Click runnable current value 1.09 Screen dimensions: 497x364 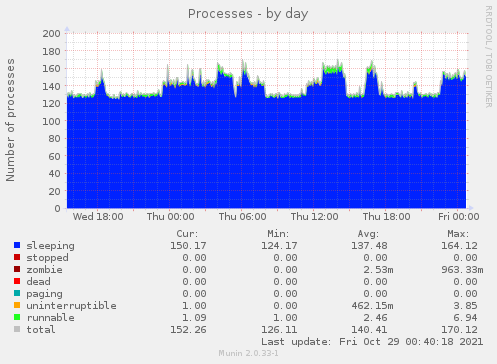[x=194, y=318]
